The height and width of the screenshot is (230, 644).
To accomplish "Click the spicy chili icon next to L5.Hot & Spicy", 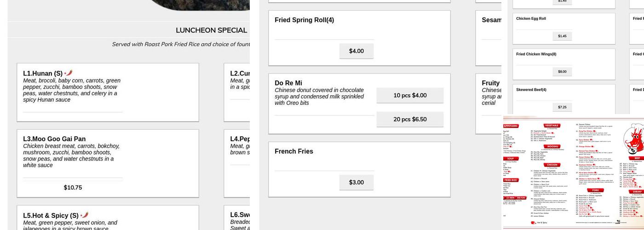I will pyautogui.click(x=84, y=215).
